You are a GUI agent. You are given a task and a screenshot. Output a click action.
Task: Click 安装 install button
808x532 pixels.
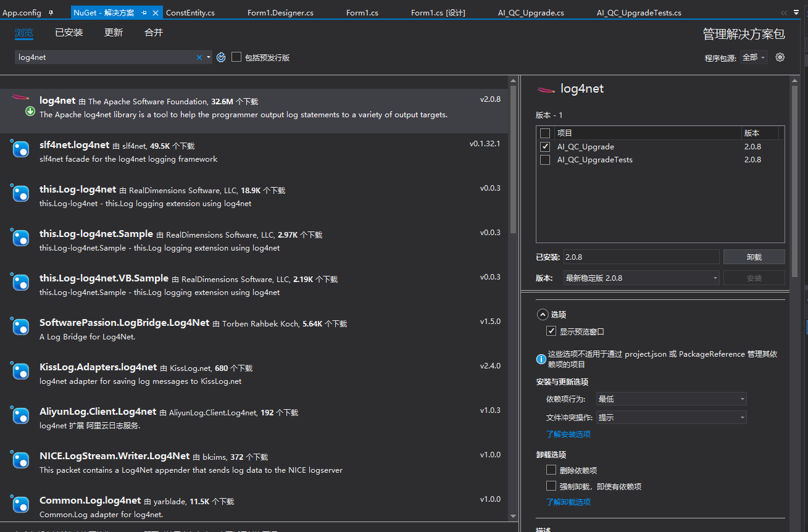pos(754,278)
